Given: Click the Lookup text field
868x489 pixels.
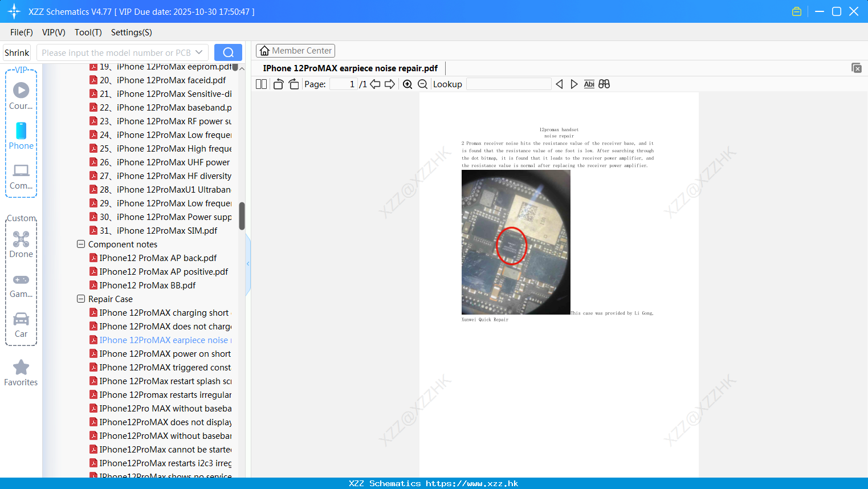Looking at the screenshot, I should (509, 84).
